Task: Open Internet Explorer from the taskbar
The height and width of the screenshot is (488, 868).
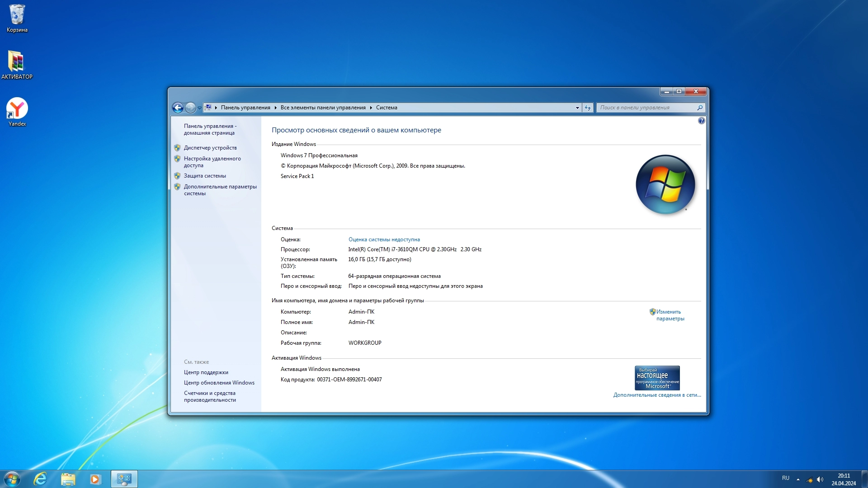Action: (40, 479)
